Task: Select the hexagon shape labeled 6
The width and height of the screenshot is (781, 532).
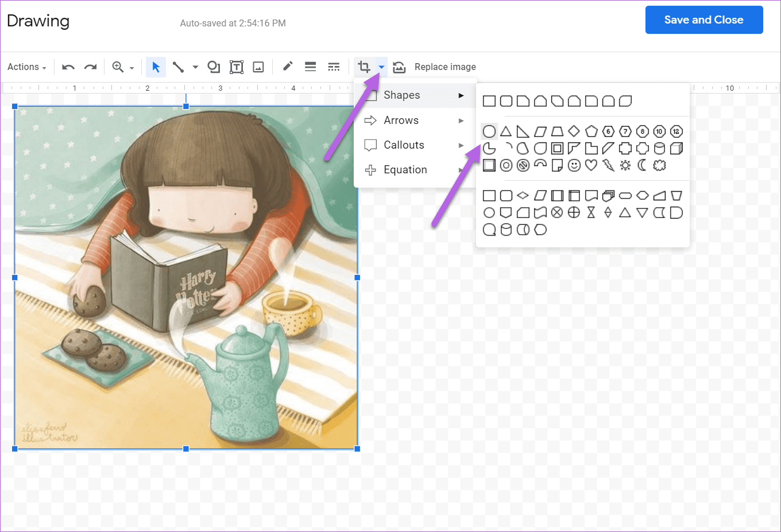Action: [x=608, y=131]
